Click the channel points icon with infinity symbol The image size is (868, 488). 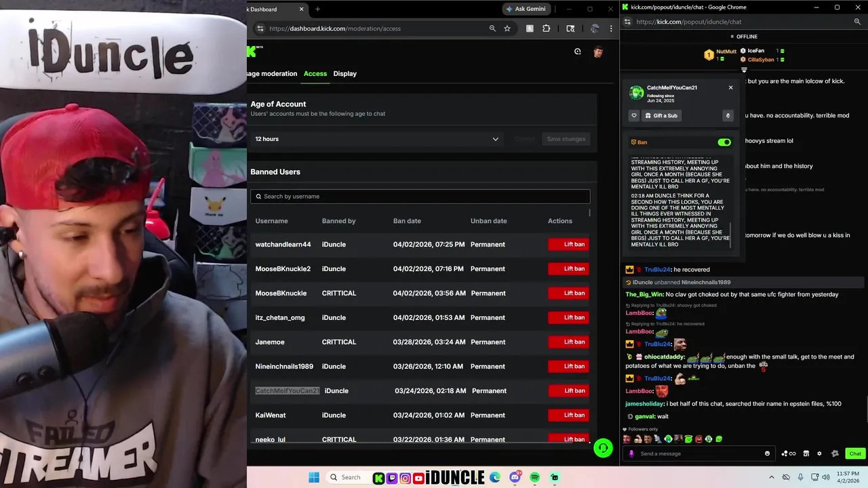coord(789,453)
